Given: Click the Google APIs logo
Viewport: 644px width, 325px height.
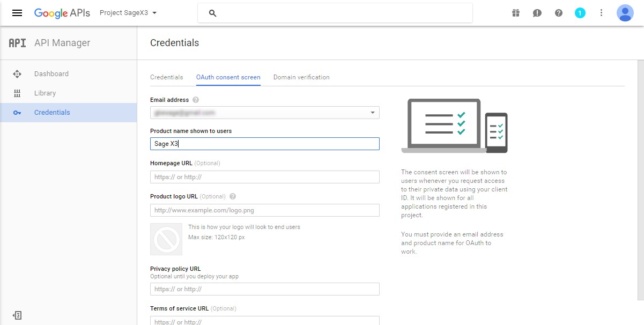Looking at the screenshot, I should coord(62,13).
